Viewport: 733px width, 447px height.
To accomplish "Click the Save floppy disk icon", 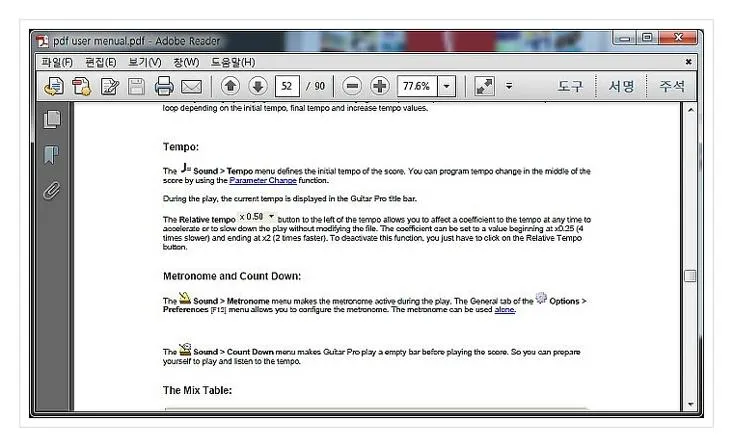I will (x=136, y=87).
